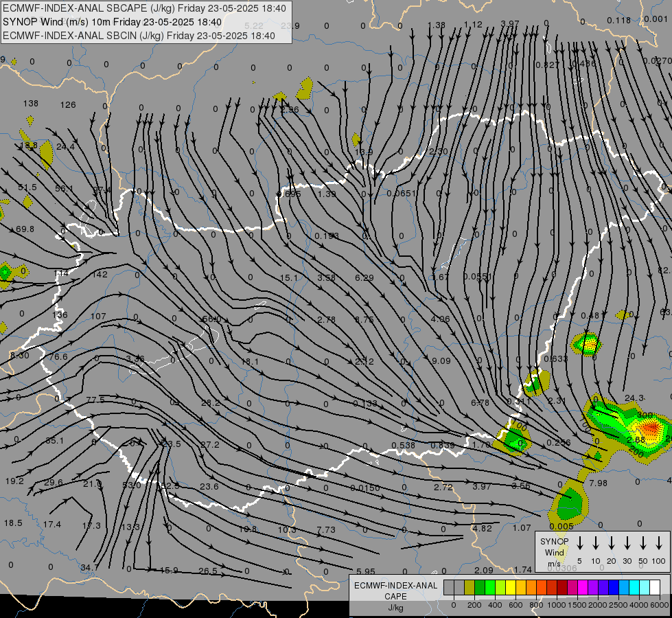Click the map value '24.4'
Viewport: 672px width, 618px height.
[x=66, y=147]
